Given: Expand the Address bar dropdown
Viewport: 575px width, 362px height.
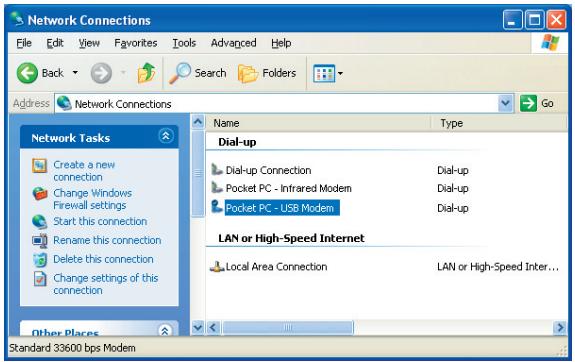Looking at the screenshot, I should [x=505, y=103].
